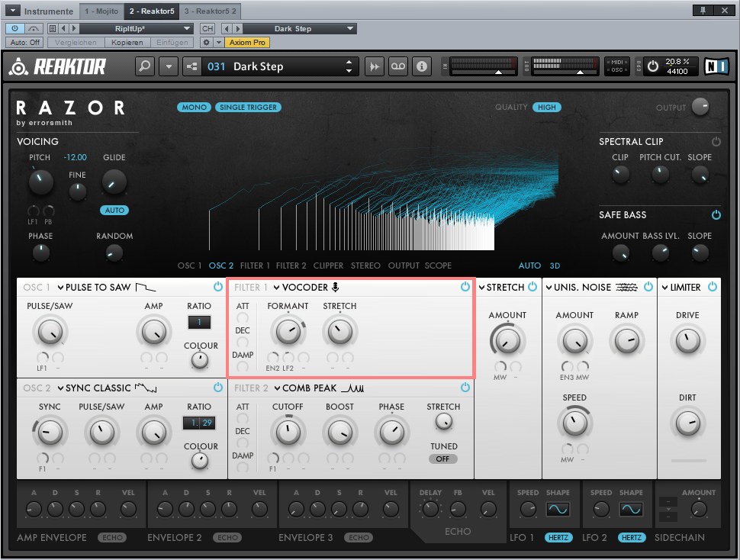This screenshot has width=740, height=560.
Task: Click the Dark Step snapshot name field
Action: point(280,66)
